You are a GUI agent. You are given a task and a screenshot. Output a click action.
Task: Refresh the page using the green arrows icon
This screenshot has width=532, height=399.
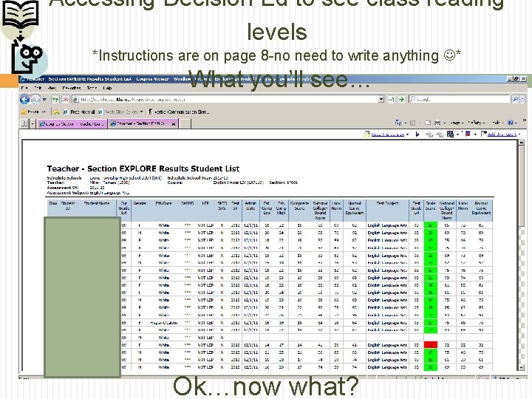[x=55, y=100]
